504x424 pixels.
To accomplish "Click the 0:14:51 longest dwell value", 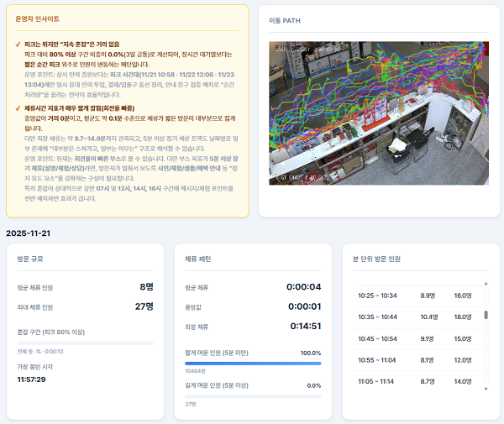I will pos(306,326).
